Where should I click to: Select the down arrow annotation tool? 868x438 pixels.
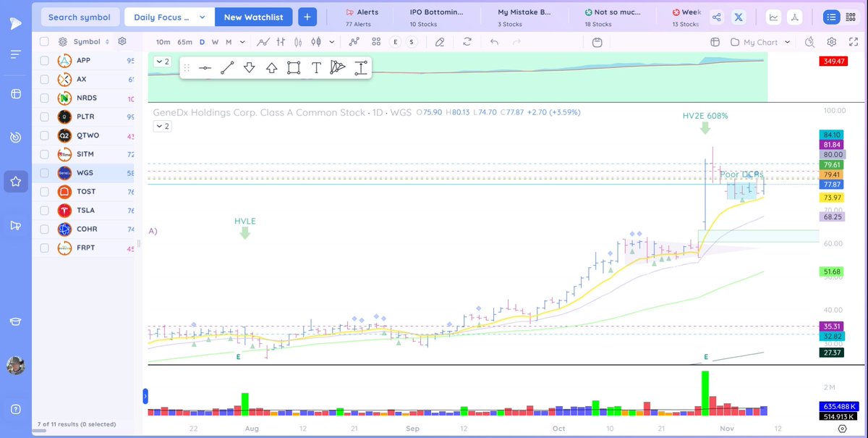(250, 68)
